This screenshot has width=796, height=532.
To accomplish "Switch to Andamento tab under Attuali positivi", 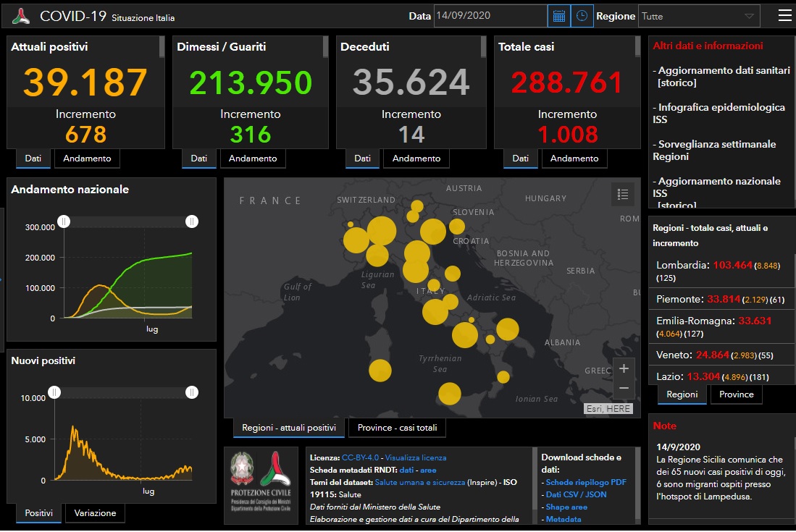I will point(87,159).
